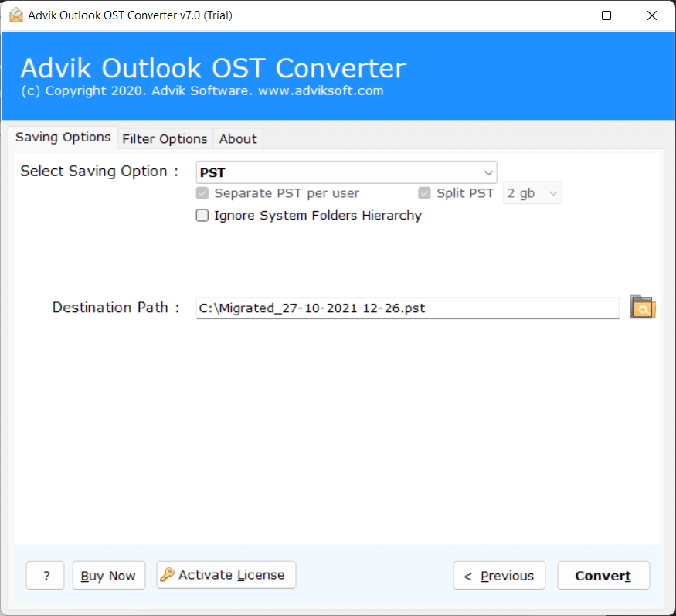Click the 'Select Saving Option :' label
Screen dimensions: 676x616
click(x=100, y=172)
